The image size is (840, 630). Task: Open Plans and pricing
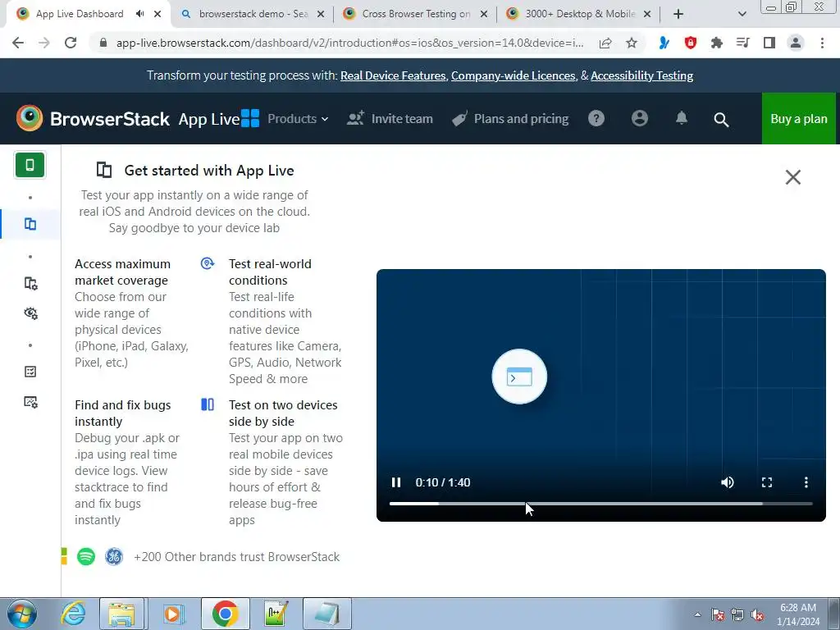tap(510, 118)
